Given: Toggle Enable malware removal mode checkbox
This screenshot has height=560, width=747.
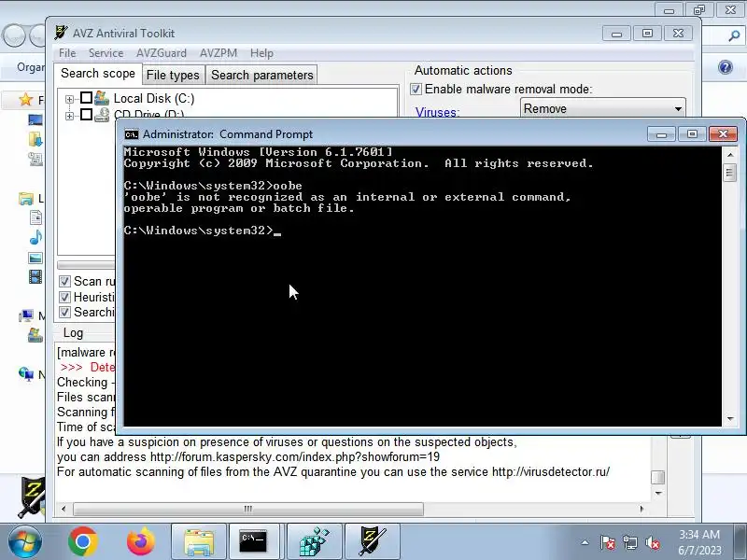Looking at the screenshot, I should tap(416, 89).
